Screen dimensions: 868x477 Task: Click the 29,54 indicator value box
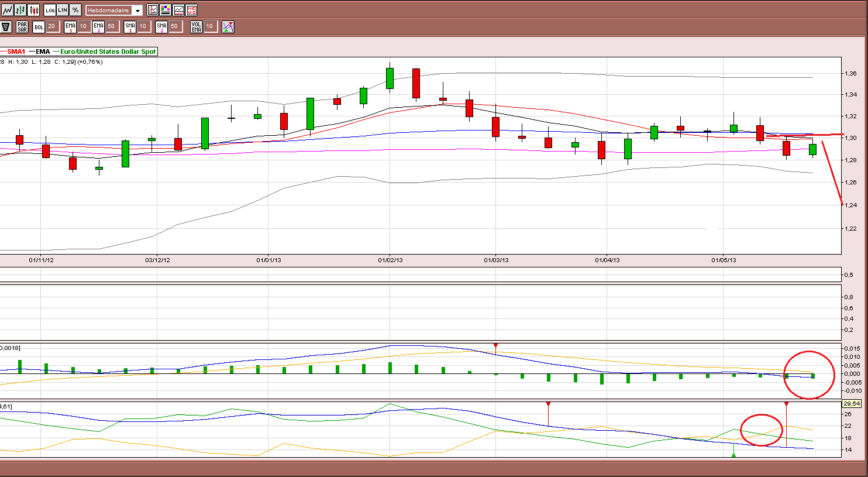(x=852, y=404)
